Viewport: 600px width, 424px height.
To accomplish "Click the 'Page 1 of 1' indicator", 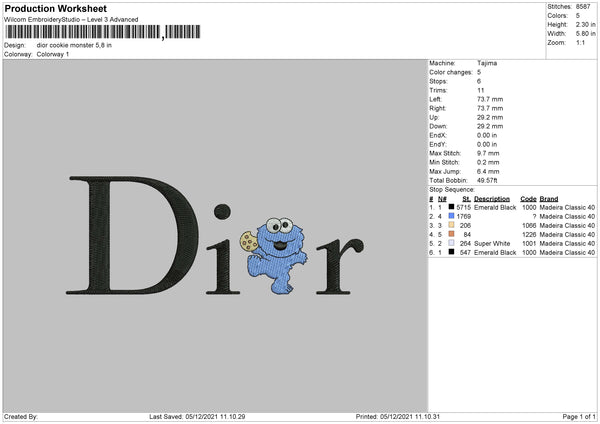I will 579,416.
